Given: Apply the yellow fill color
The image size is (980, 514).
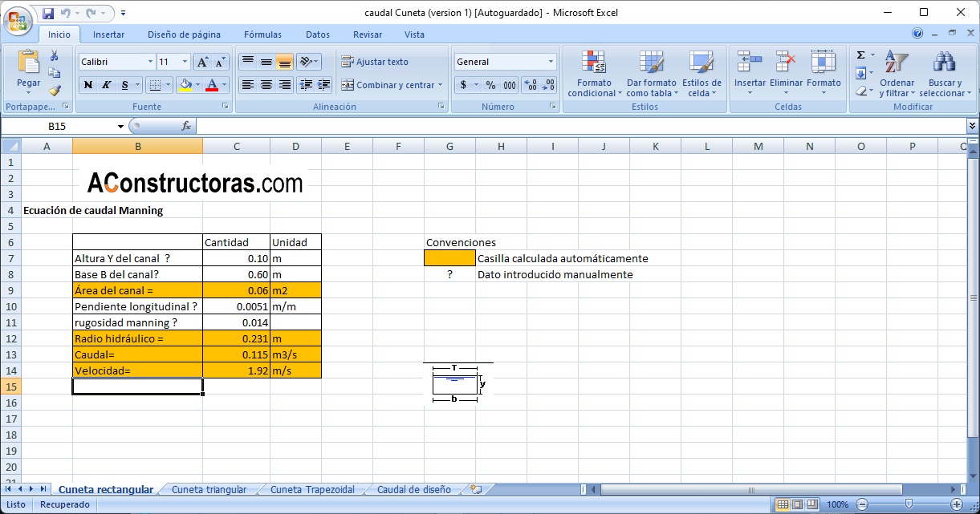Looking at the screenshot, I should 185,85.
